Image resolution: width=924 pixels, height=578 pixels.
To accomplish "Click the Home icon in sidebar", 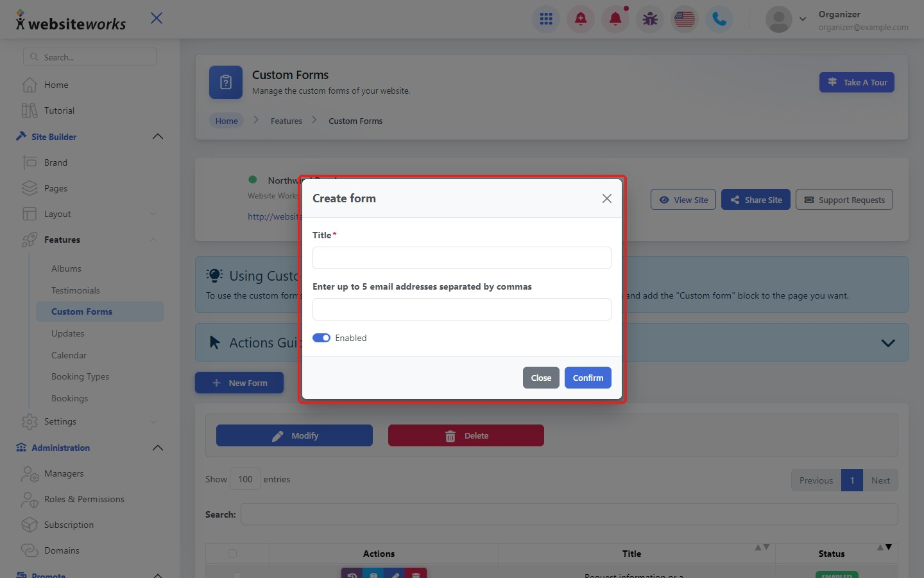I will [30, 85].
